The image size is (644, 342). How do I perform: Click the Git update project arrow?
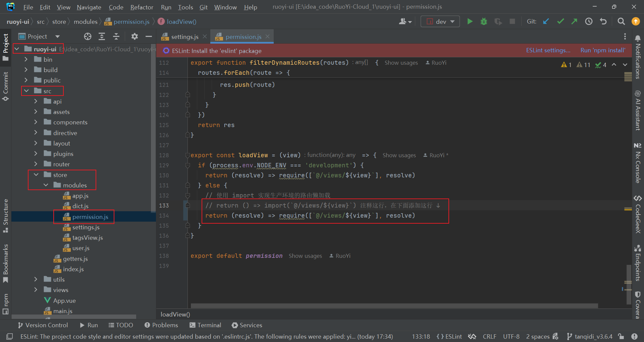[x=546, y=21]
